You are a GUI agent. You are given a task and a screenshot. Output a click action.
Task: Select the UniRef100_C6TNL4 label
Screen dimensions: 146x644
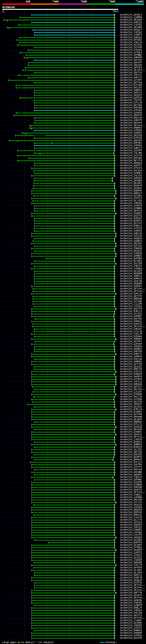pyautogui.click(x=131, y=53)
